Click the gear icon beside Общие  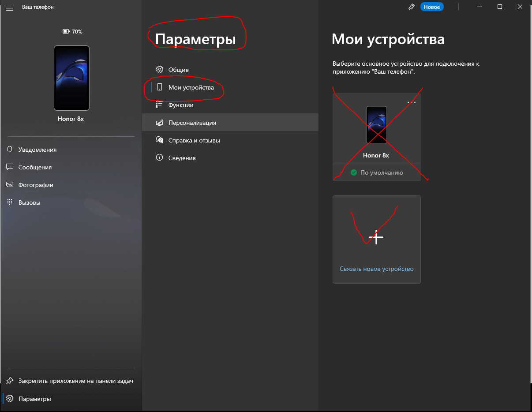point(160,70)
